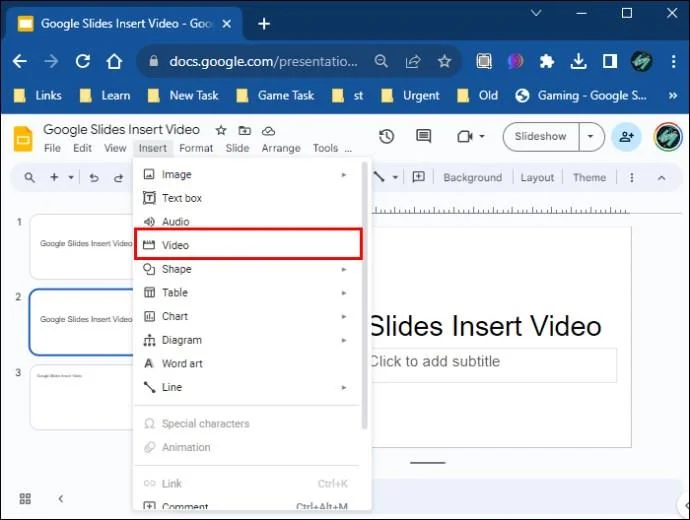
Task: Click the Share people icon
Action: pos(626,137)
